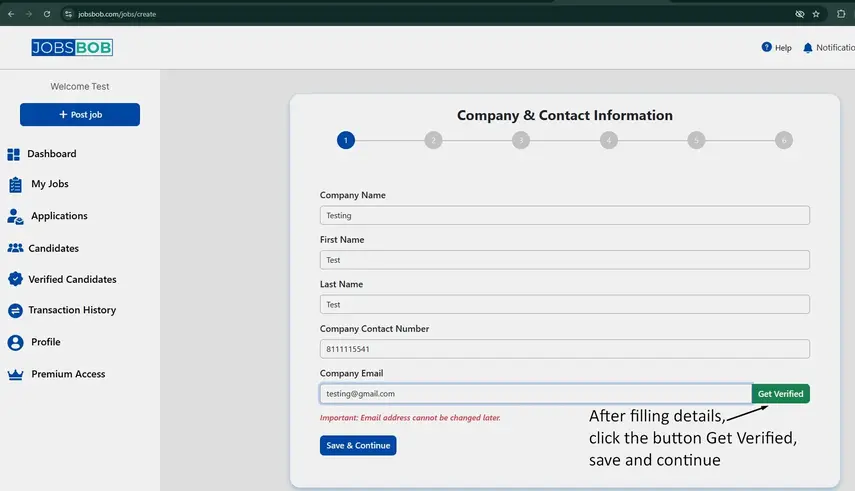The width and height of the screenshot is (855, 491).
Task: Click the JOBSBOB logo
Action: (72, 47)
